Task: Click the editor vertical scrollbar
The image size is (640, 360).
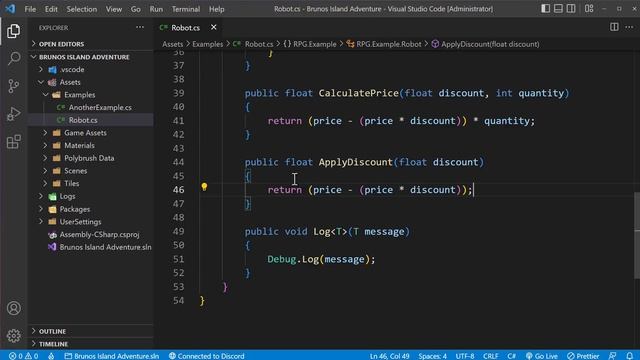Action: click(x=637, y=235)
